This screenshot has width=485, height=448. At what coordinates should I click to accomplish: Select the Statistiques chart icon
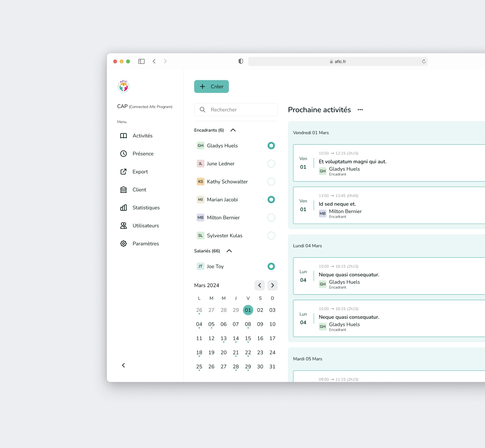[x=123, y=207]
